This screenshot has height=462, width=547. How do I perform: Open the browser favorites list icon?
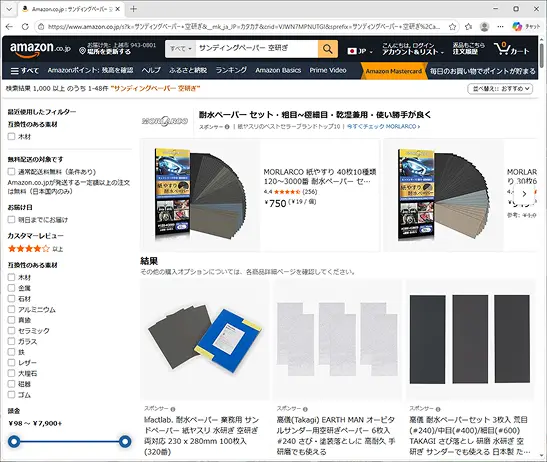[469, 27]
